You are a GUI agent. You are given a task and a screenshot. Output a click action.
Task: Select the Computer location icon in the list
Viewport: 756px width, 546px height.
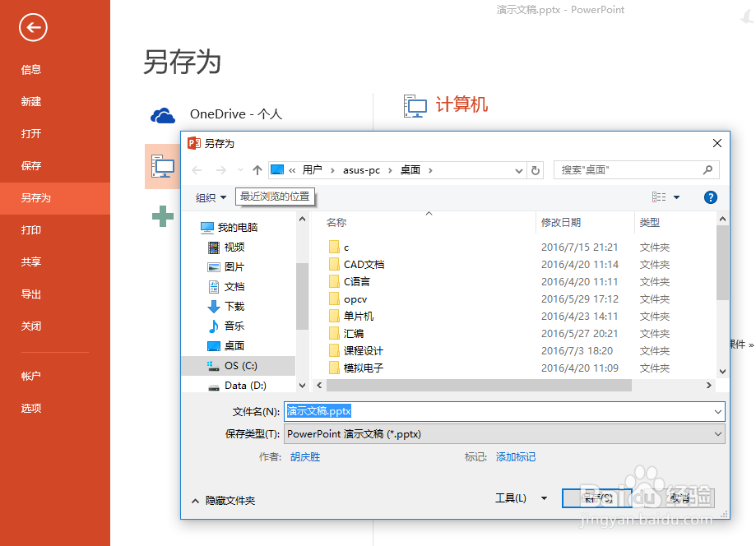[163, 166]
